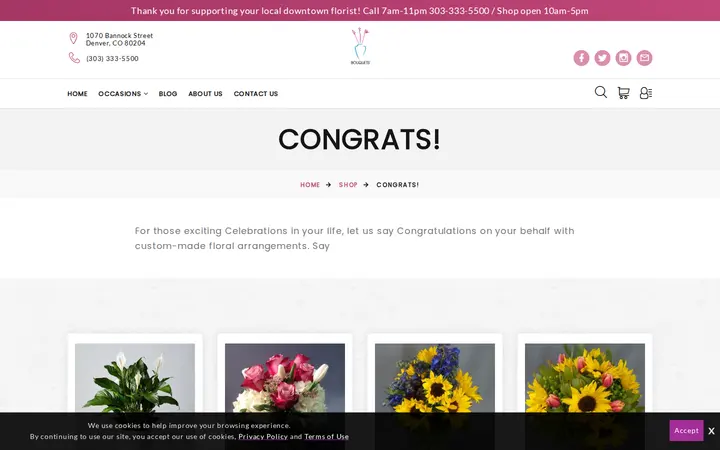Click the phone handset icon
This screenshot has width=720, height=450.
coord(74,58)
